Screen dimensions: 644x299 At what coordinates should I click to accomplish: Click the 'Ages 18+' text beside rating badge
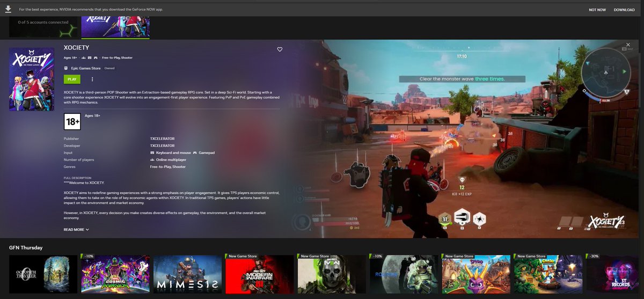point(92,115)
